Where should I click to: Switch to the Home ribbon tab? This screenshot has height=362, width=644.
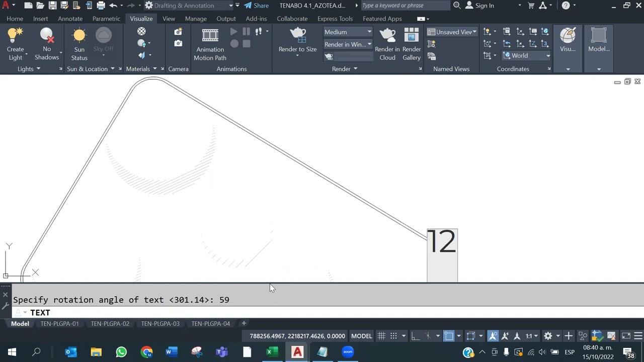tap(15, 19)
